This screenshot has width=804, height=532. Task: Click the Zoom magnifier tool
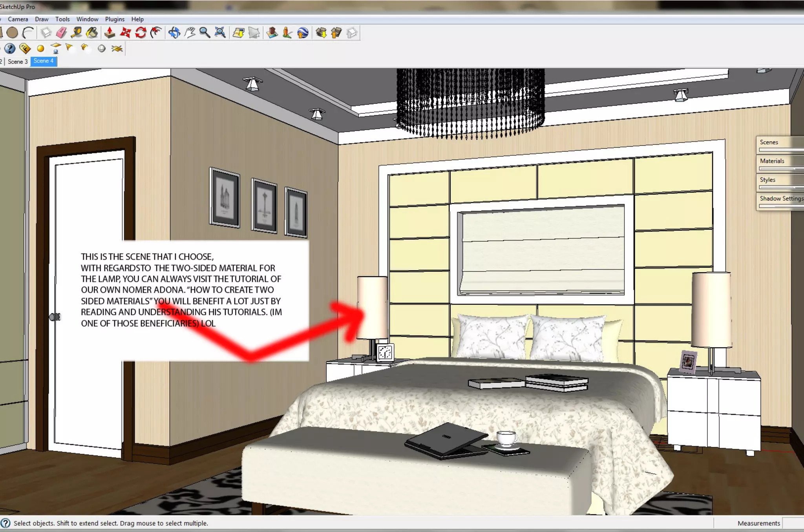(205, 33)
